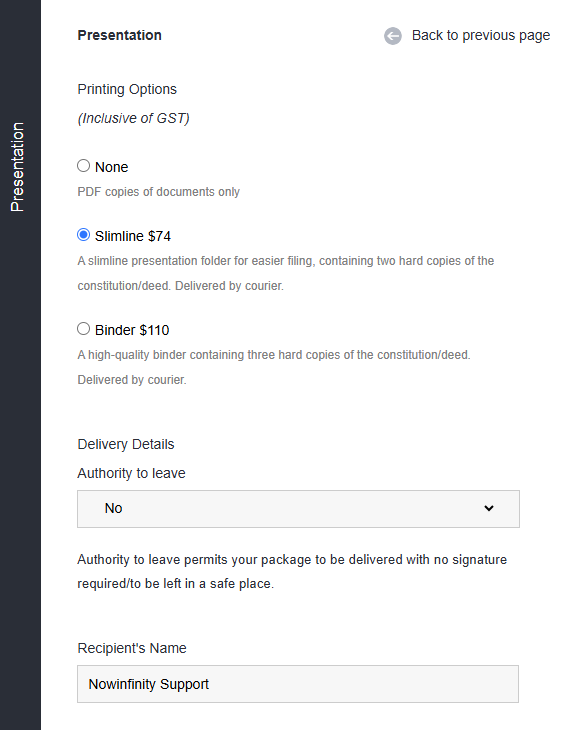Click the Delivery Details section heading
Image resolution: width=570 pixels, height=730 pixels.
(126, 445)
